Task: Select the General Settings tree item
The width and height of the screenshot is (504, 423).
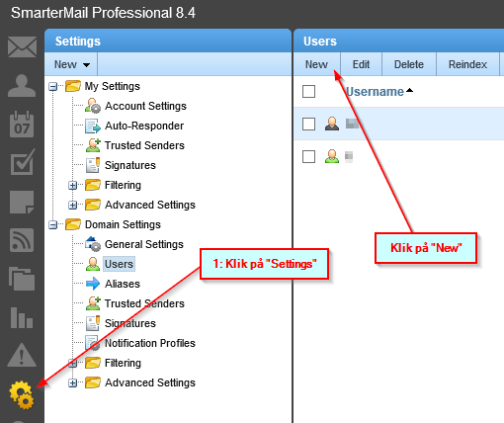Action: click(x=144, y=244)
